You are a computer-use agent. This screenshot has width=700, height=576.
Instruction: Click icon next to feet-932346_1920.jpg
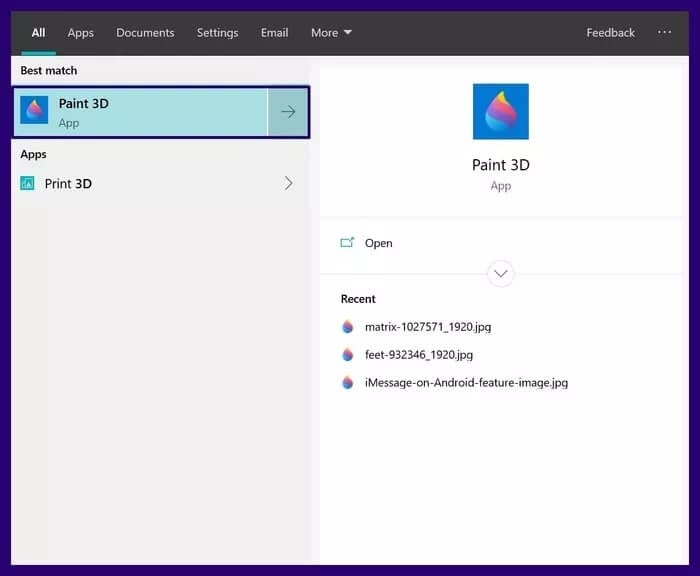(x=347, y=355)
